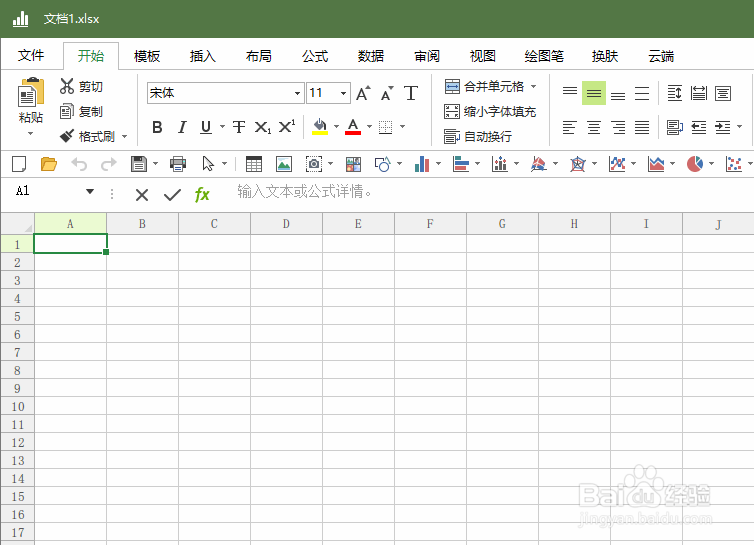The height and width of the screenshot is (545, 754).
Task: Toggle bottom vertical alignment
Action: coord(618,95)
